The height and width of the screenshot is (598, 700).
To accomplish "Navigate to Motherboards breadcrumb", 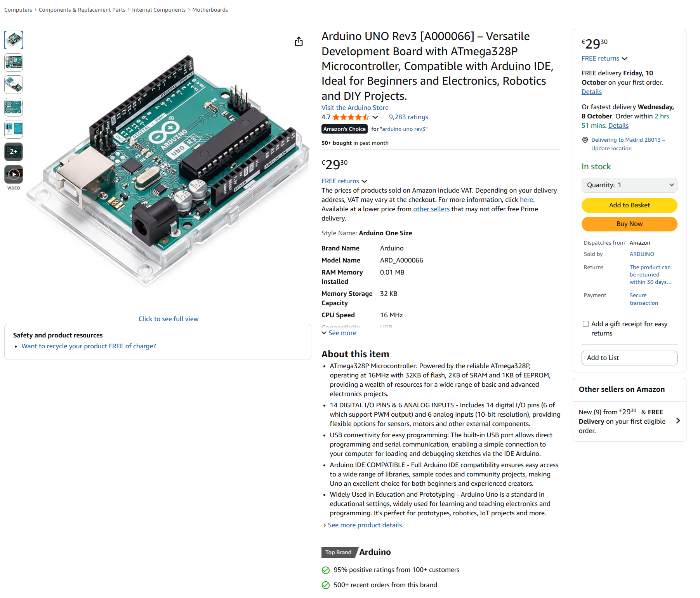I will (x=210, y=10).
